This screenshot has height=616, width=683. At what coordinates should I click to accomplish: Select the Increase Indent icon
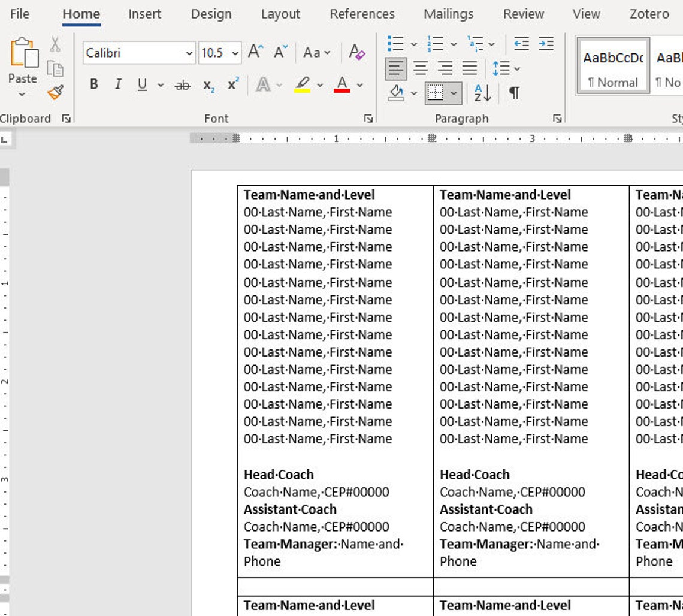pyautogui.click(x=546, y=43)
